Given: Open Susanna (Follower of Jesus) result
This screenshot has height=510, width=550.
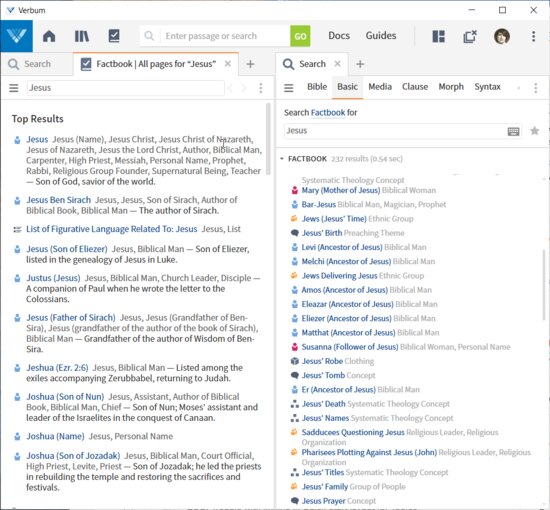Looking at the screenshot, I should coord(350,347).
